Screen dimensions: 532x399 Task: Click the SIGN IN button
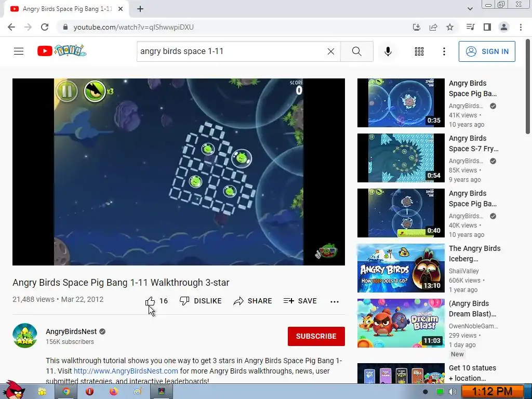[487, 51]
